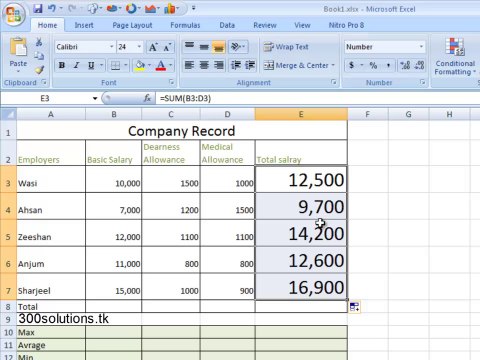
Task: Switch to the Review tab
Action: point(265,25)
